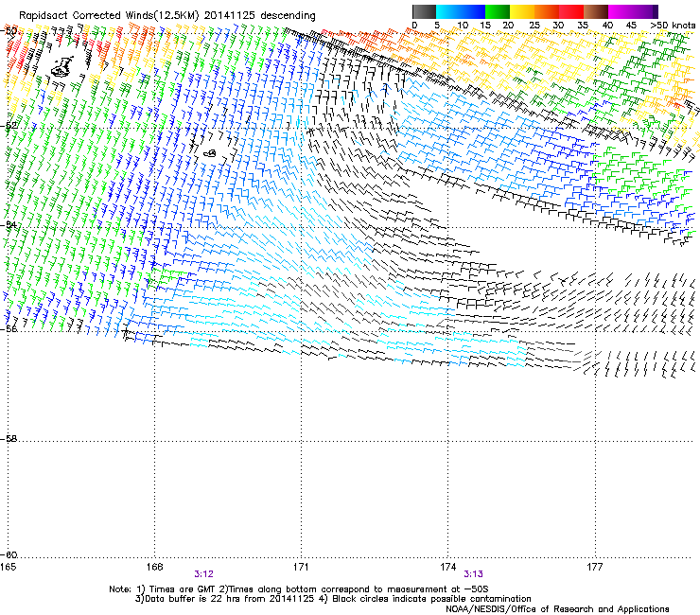Click the '174' longitude axis label
The width and height of the screenshot is (700, 615).
[447, 567]
